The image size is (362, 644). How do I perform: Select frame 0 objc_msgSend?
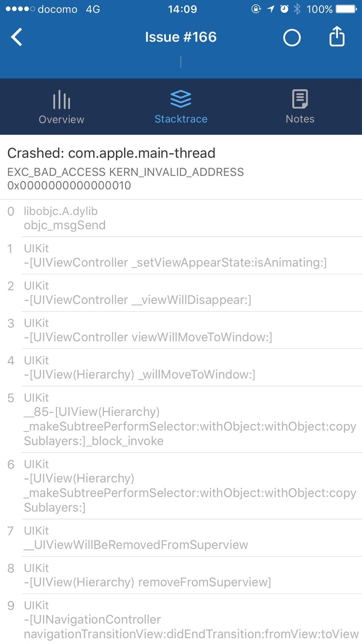click(x=181, y=218)
